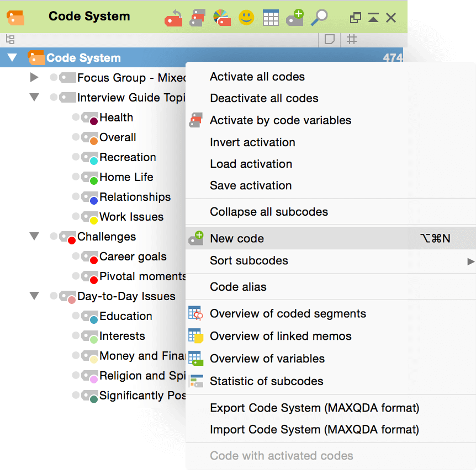Collapse the Challenges node
This screenshot has width=476, height=470.
coord(34,236)
